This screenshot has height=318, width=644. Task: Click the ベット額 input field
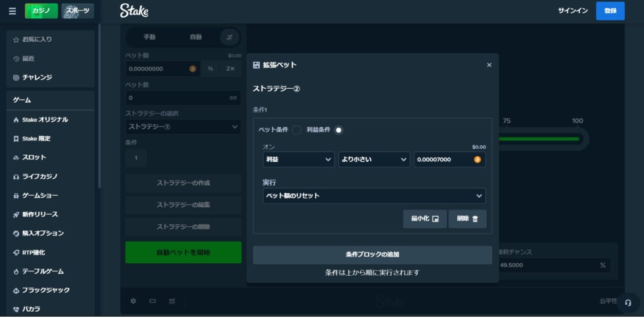coord(163,69)
